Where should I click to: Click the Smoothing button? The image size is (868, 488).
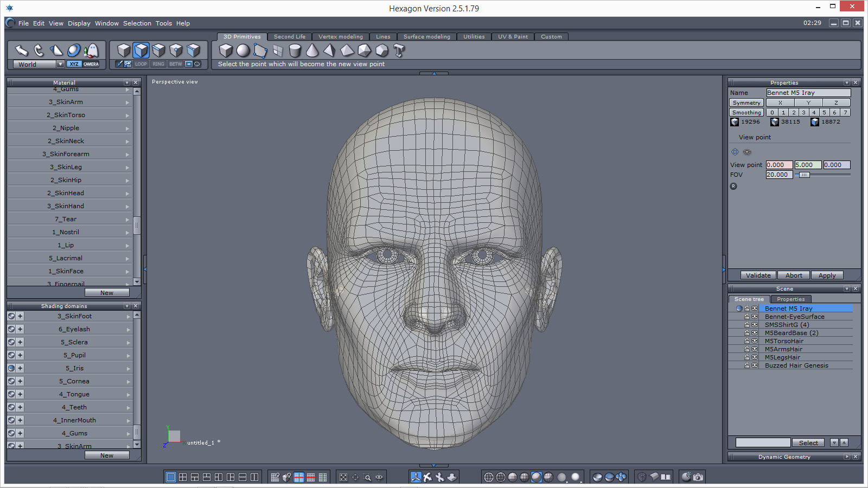coord(746,112)
